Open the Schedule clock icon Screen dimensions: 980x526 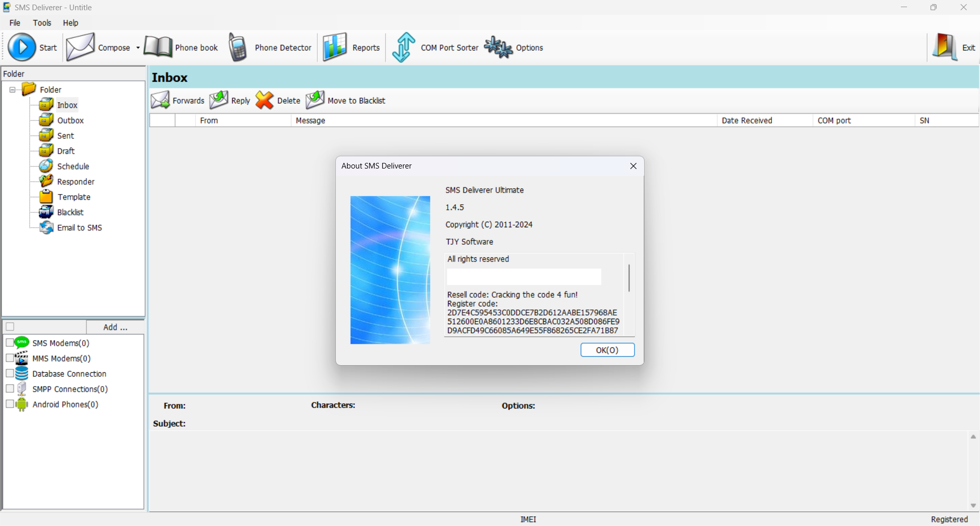click(x=46, y=166)
